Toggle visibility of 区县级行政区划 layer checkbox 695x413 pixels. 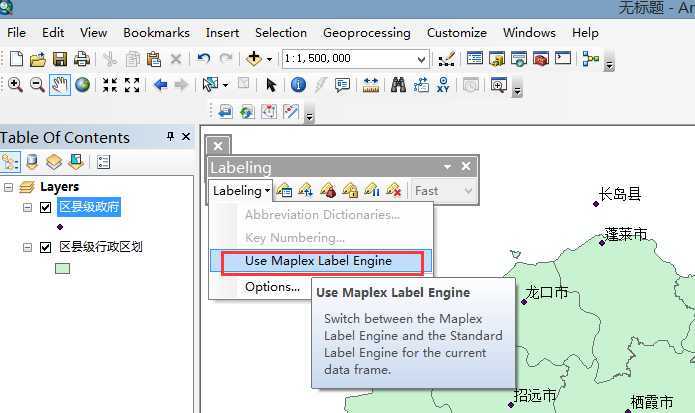tap(46, 247)
